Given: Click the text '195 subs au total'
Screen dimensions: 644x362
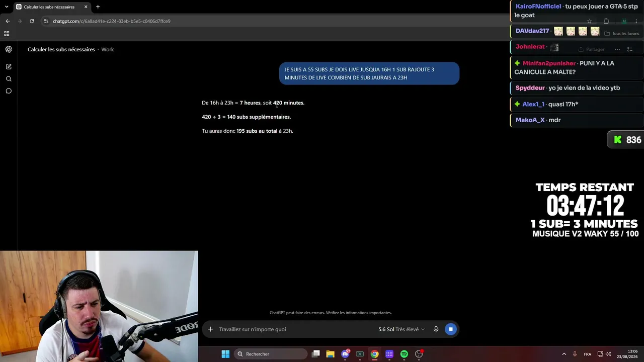Looking at the screenshot, I should tap(257, 131).
